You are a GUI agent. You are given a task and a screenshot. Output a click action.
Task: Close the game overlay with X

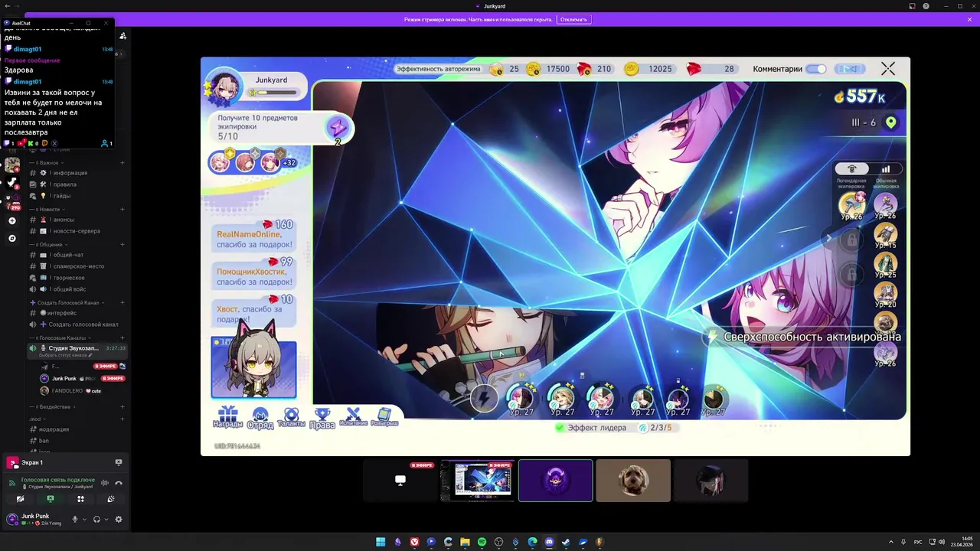pyautogui.click(x=888, y=69)
